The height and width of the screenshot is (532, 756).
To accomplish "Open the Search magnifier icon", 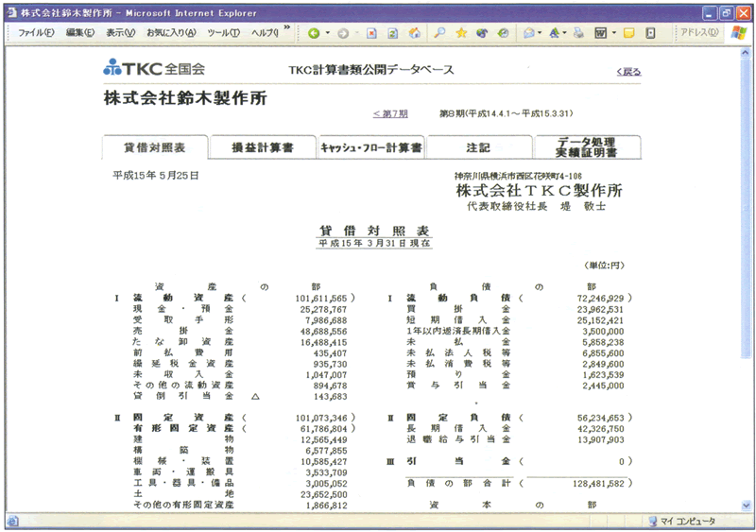I will tap(439, 33).
